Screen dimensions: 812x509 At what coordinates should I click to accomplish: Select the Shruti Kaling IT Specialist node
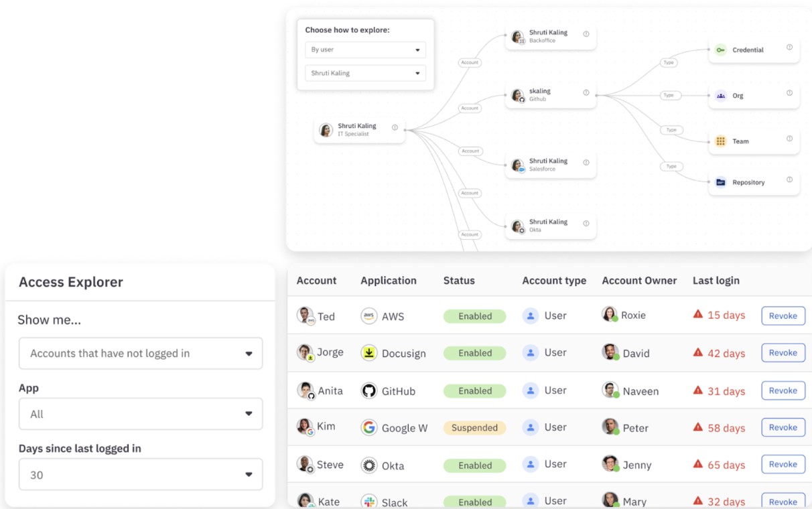pos(358,130)
